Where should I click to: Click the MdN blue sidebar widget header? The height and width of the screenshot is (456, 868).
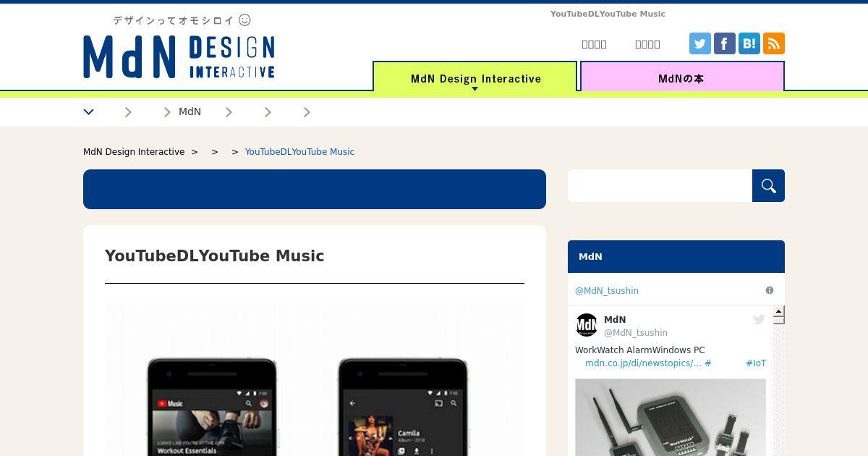[676, 256]
